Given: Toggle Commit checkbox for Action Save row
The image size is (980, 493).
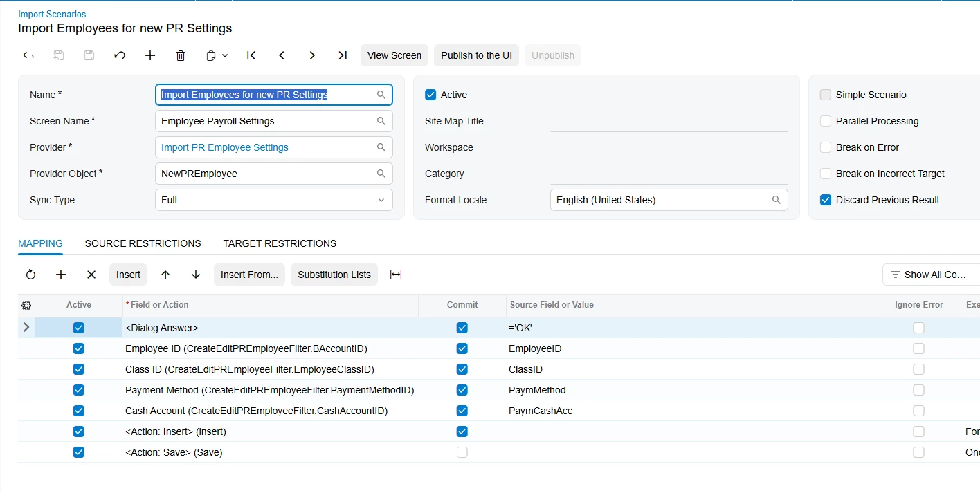Looking at the screenshot, I should (462, 452).
